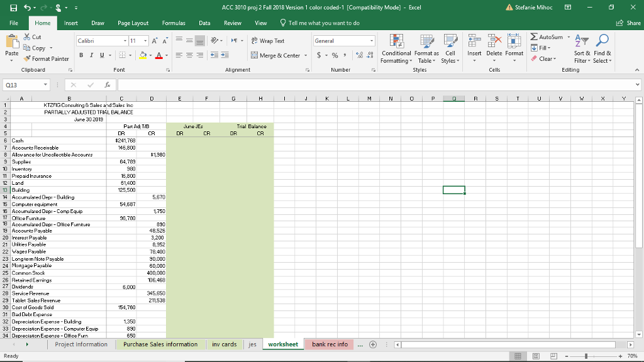Expand the formula bar
Viewport: 644px width, 362px height.
[x=637, y=85]
